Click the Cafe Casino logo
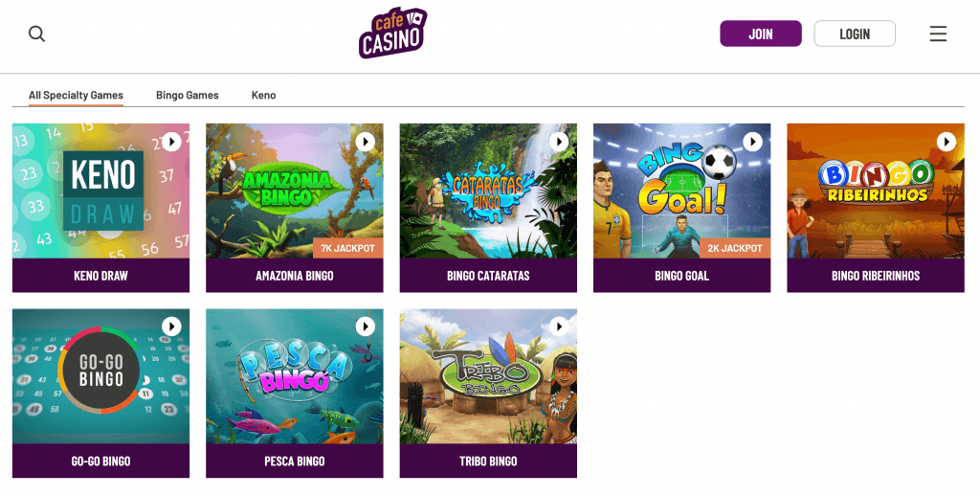The image size is (980, 496). (392, 34)
